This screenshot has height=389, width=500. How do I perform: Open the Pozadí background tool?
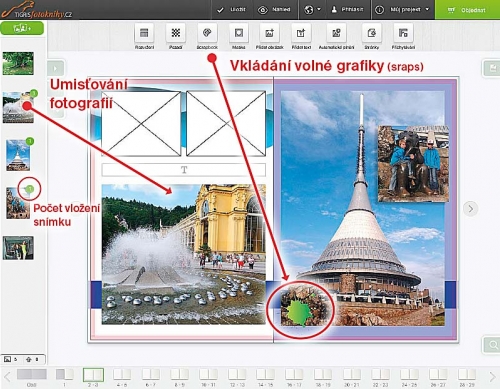click(x=176, y=33)
